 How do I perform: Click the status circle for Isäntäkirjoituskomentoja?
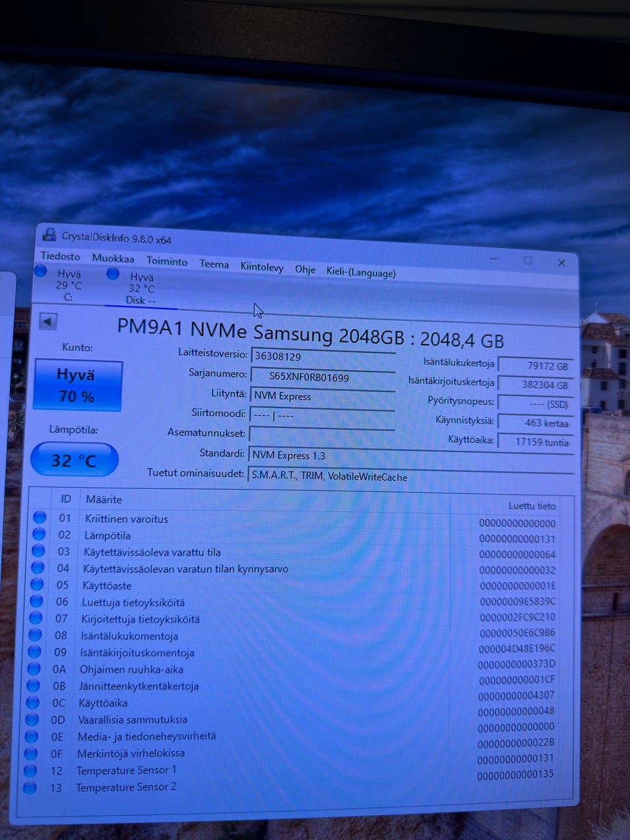(x=34, y=652)
